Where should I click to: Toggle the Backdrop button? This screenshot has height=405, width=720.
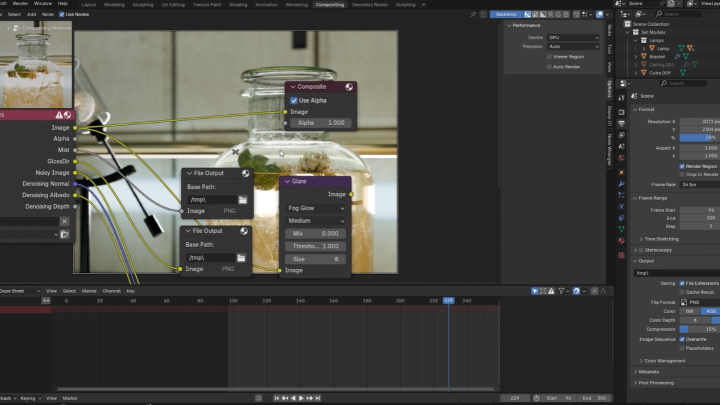click(x=506, y=14)
